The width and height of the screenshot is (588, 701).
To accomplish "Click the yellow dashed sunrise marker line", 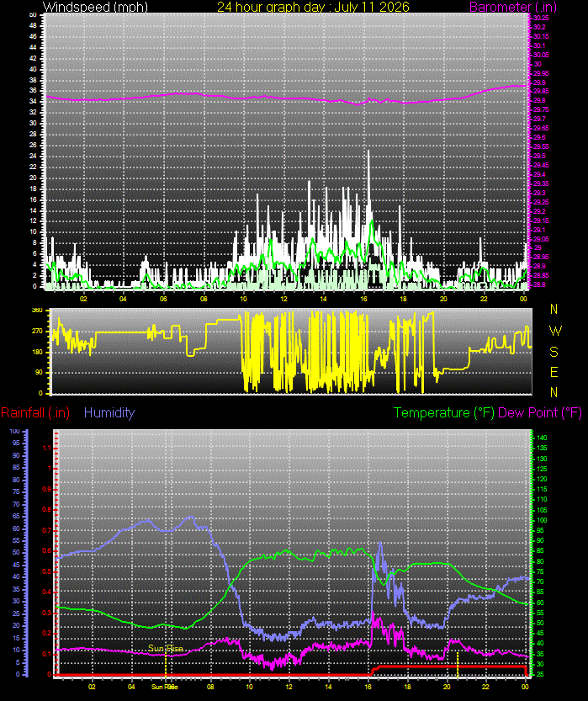I will [166, 666].
